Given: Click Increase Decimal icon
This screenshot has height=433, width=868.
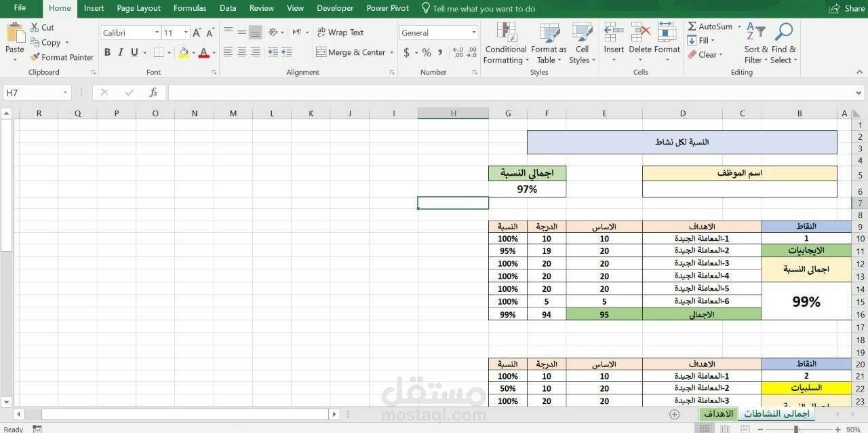Looking at the screenshot, I should pos(457,52).
